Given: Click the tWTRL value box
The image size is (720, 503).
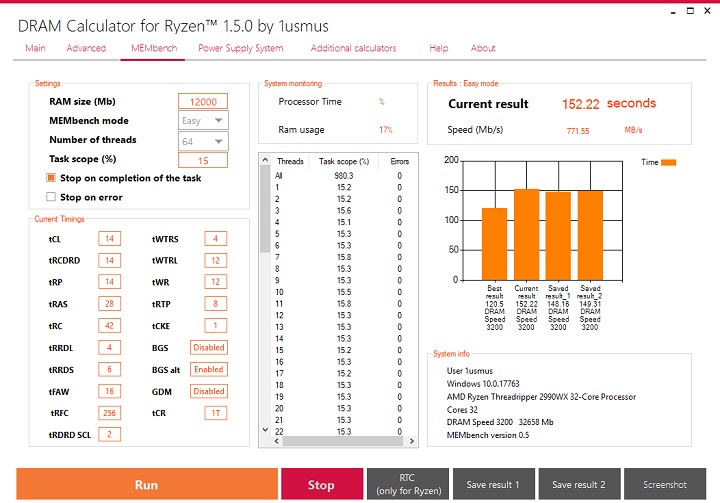Looking at the screenshot, I should pyautogui.click(x=215, y=260).
